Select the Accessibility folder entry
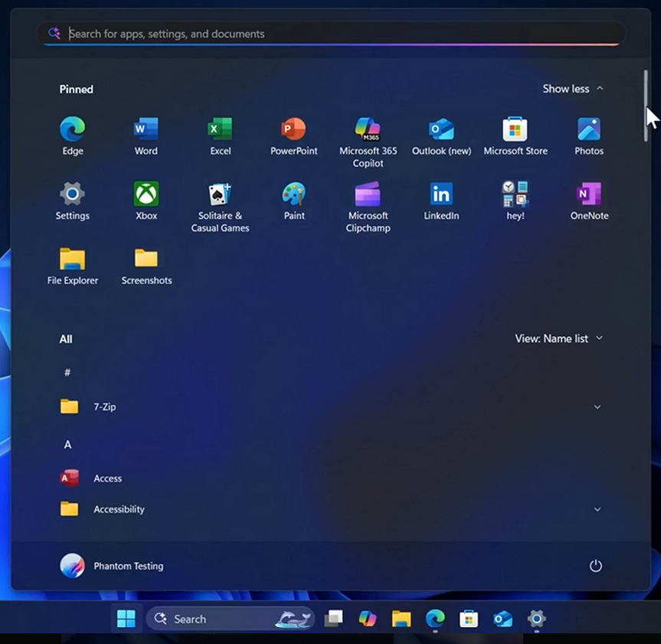 tap(331, 509)
